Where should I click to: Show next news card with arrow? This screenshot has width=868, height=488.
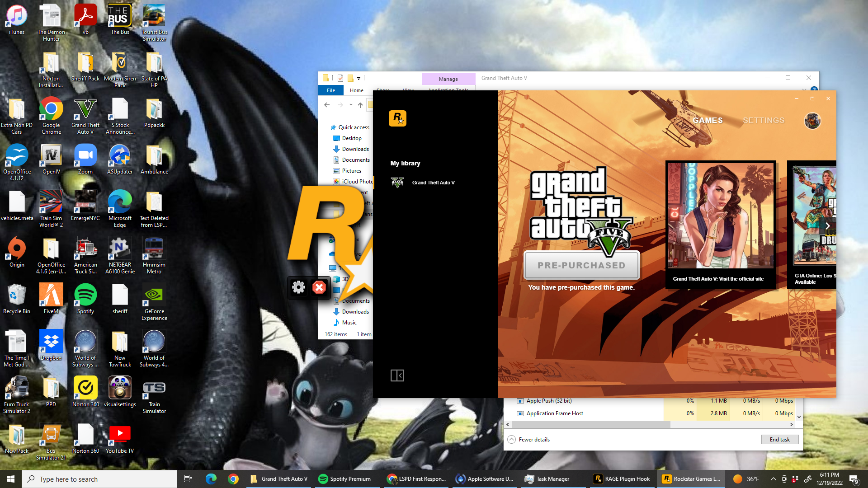(x=827, y=226)
